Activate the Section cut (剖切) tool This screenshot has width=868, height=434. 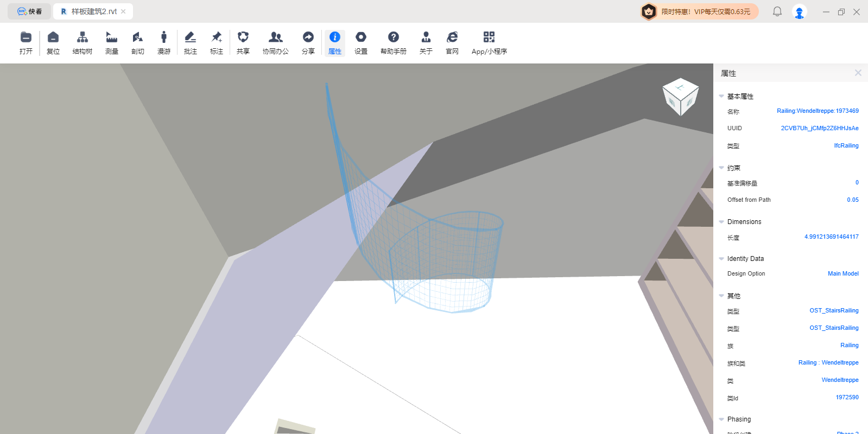point(138,43)
